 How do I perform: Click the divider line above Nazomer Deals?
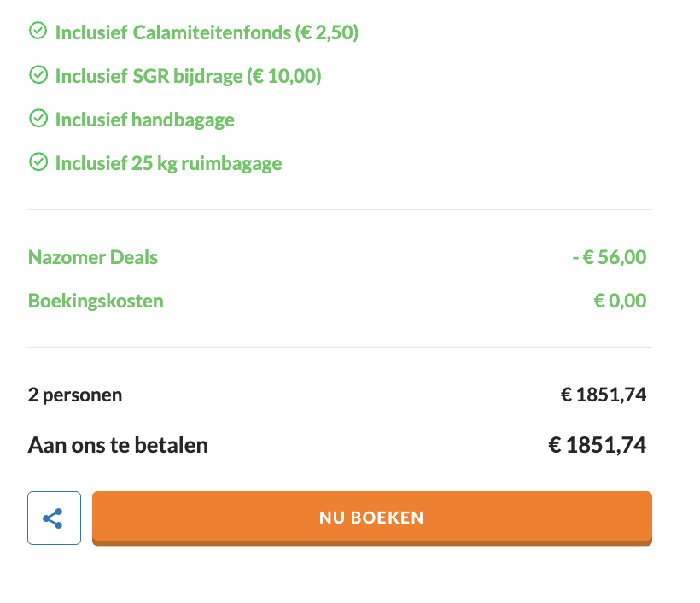340,209
